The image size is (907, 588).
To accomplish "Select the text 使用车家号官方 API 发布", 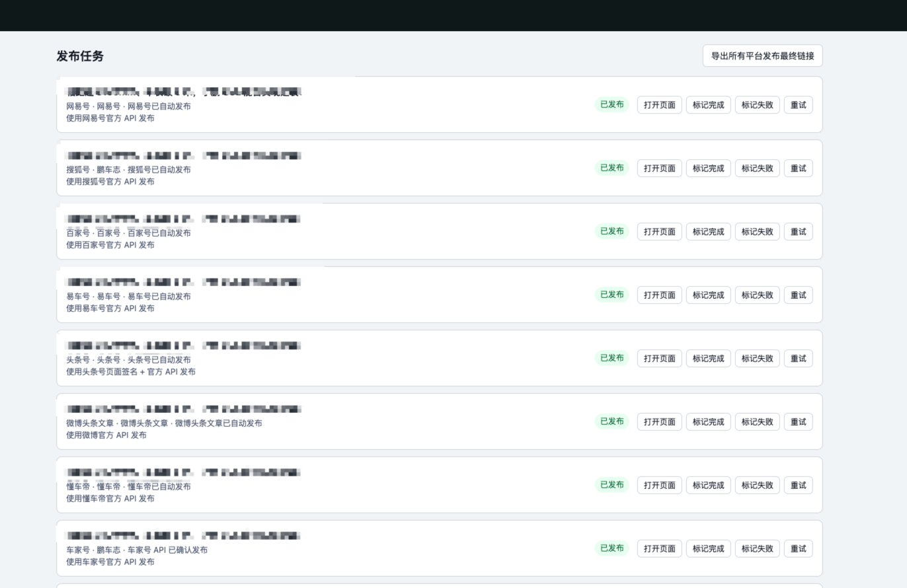I will [110, 562].
